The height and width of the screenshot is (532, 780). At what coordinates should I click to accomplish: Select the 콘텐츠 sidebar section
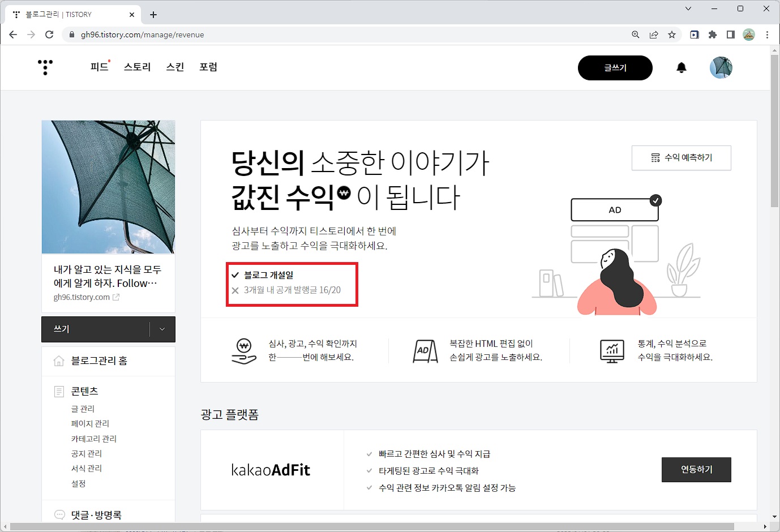(85, 391)
